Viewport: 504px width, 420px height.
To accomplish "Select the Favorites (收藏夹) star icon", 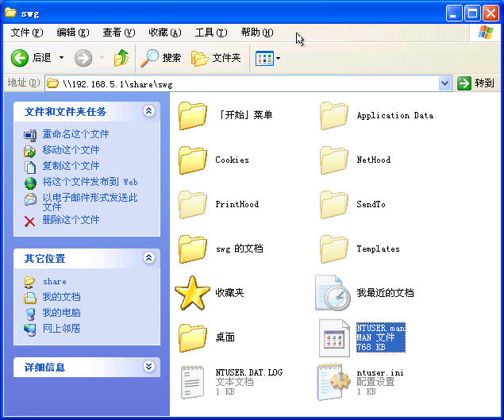I will (x=192, y=293).
